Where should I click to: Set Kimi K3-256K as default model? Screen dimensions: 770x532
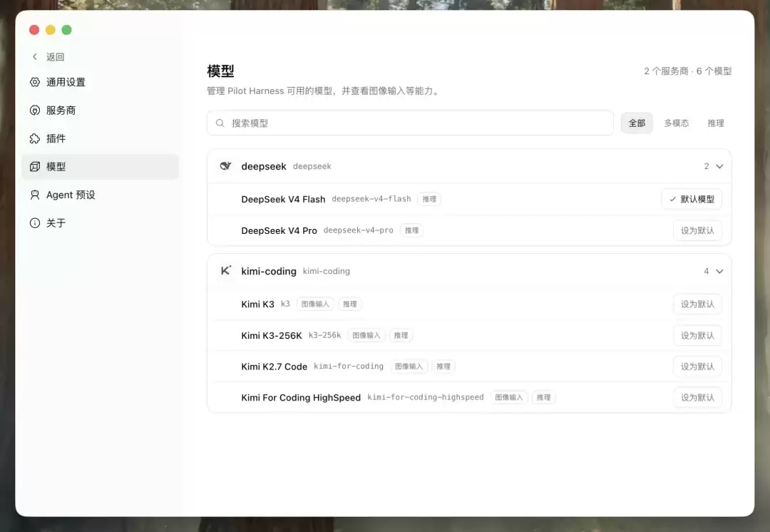[697, 335]
